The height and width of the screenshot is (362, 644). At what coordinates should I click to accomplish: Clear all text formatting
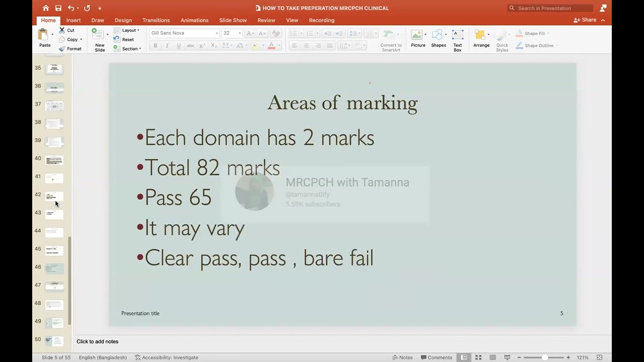pos(276,33)
